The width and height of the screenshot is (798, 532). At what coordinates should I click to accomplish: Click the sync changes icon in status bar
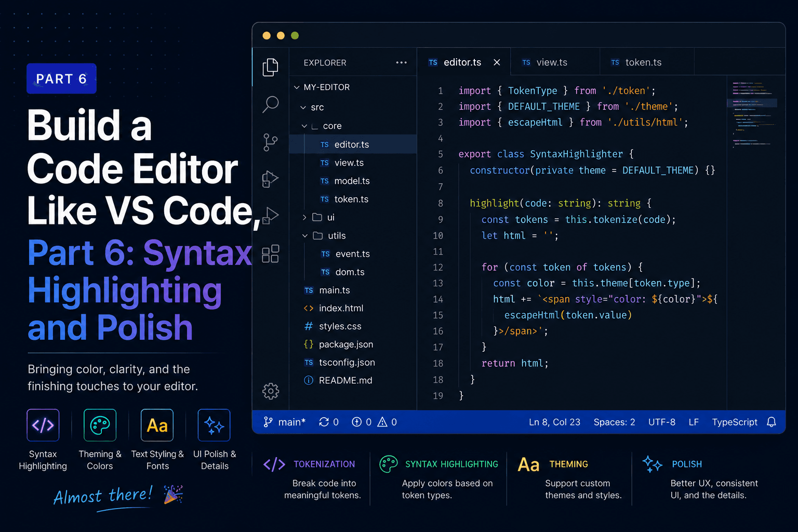[x=324, y=422]
